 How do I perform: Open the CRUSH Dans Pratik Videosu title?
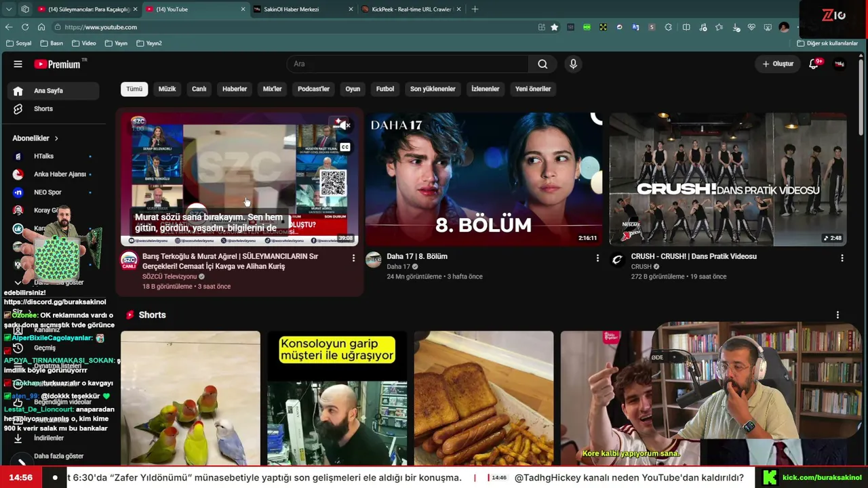point(694,256)
